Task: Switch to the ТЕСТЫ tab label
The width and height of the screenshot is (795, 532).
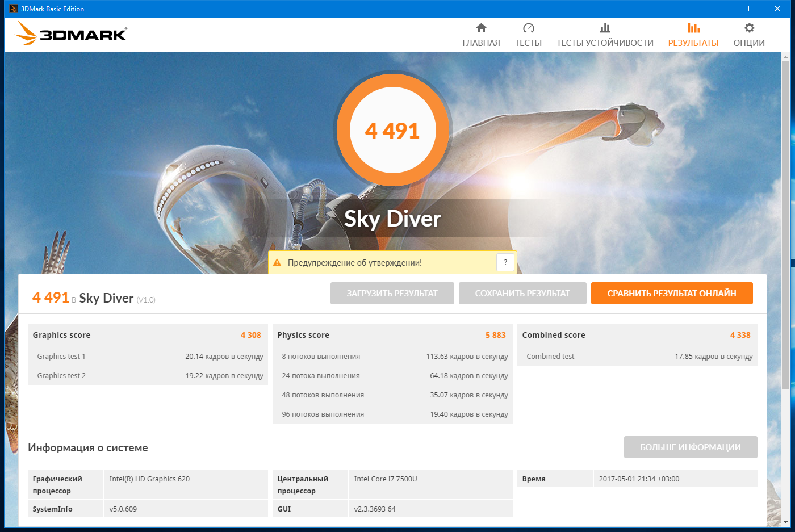Action: (528, 43)
